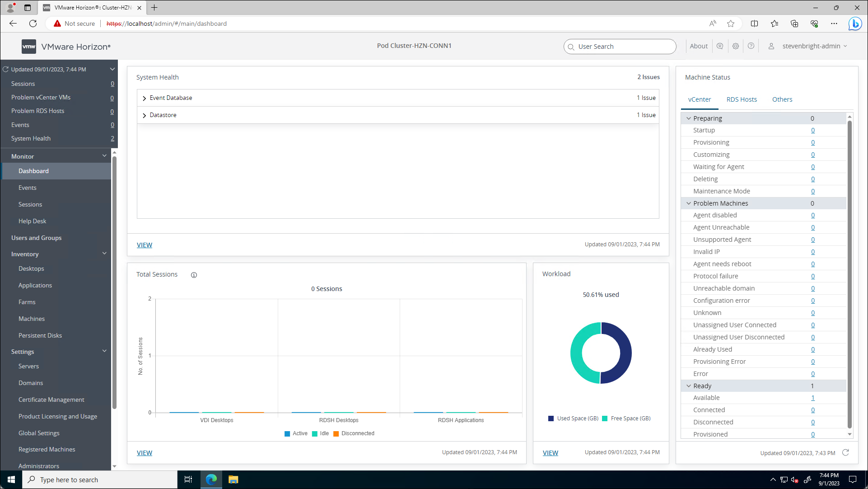Toggle the Ready machines section
Viewport: 868px width, 489px height.
pyautogui.click(x=689, y=385)
